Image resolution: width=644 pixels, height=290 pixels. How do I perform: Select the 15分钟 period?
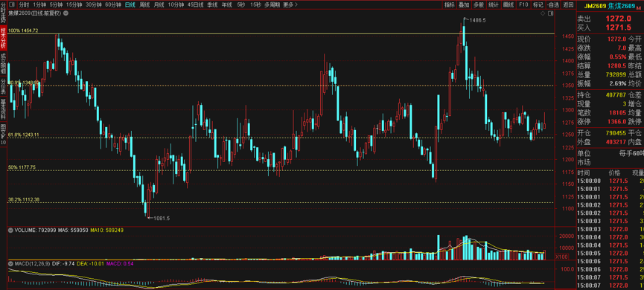pos(74,5)
